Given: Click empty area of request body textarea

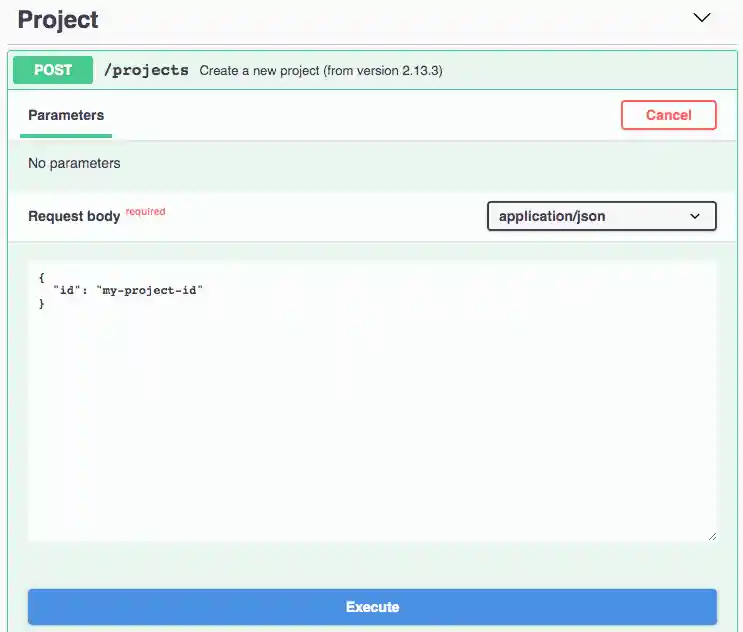Looking at the screenshot, I should click(372, 426).
